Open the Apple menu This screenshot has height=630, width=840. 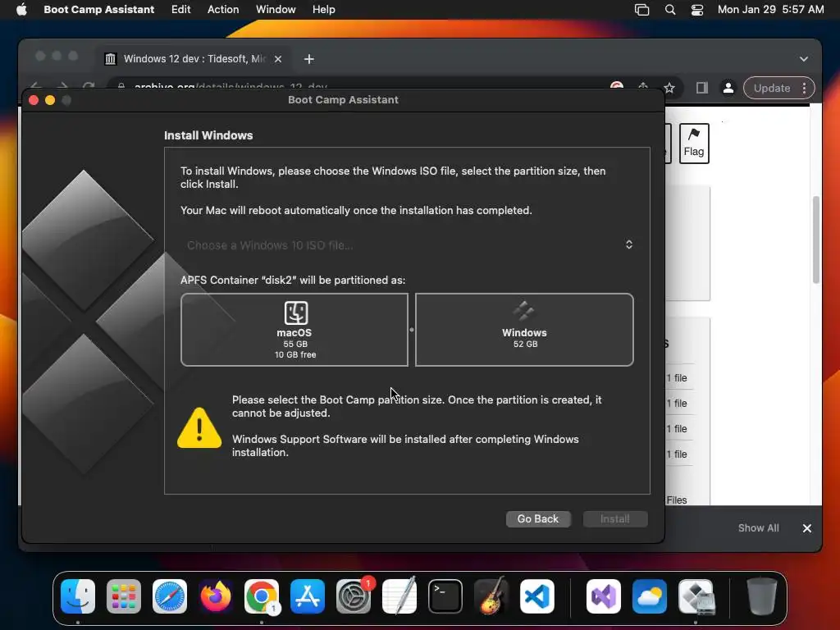pyautogui.click(x=21, y=9)
